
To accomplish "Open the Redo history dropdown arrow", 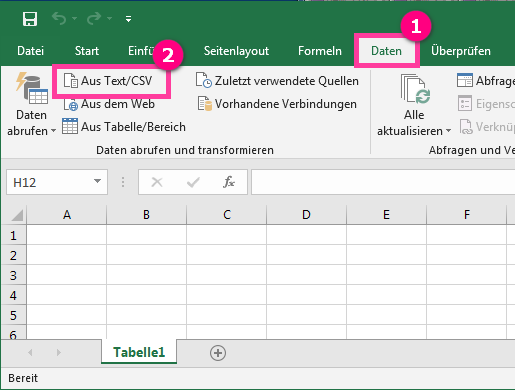I will [109, 19].
